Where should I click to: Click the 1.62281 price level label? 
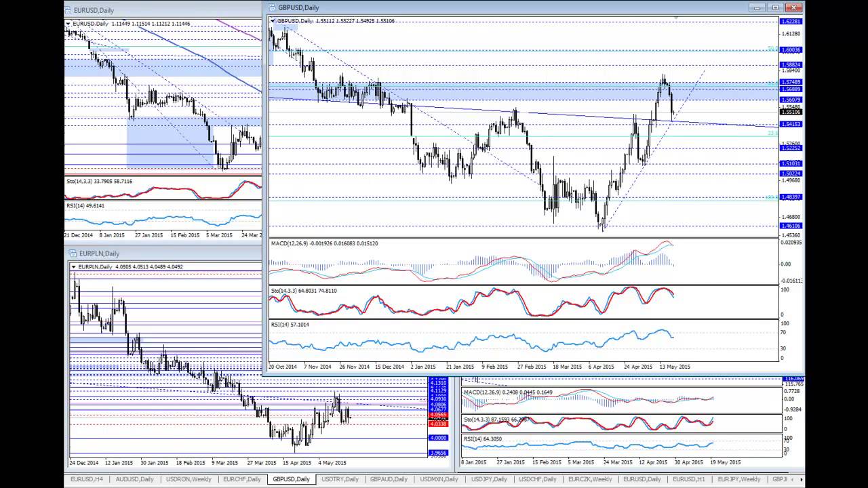pos(791,22)
